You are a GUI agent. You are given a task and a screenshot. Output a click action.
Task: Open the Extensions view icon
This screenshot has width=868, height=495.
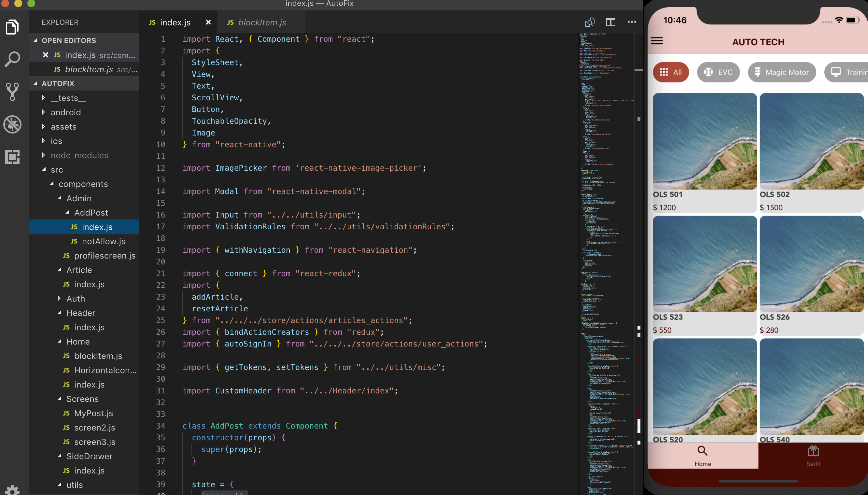[13, 157]
